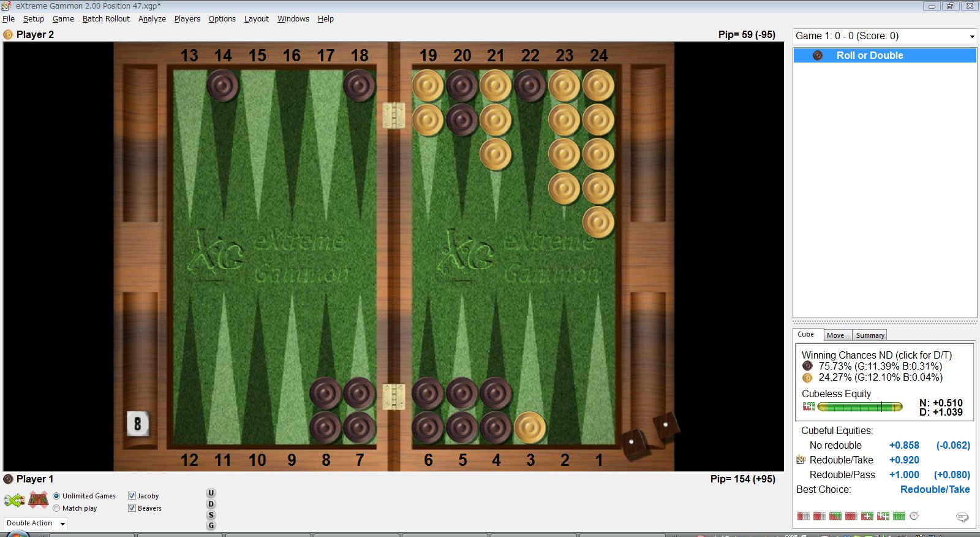
Task: Click the red-green analysis icon with double plus
Action: (x=883, y=516)
